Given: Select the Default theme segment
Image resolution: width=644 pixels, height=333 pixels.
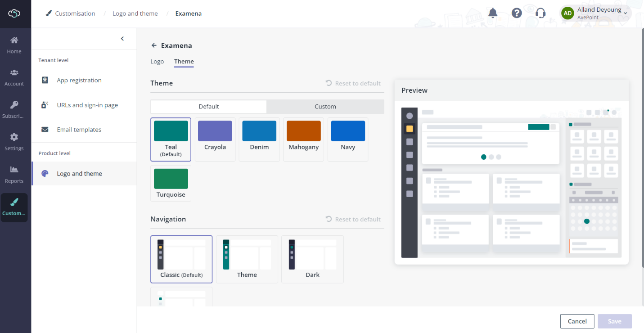Looking at the screenshot, I should coord(209,107).
